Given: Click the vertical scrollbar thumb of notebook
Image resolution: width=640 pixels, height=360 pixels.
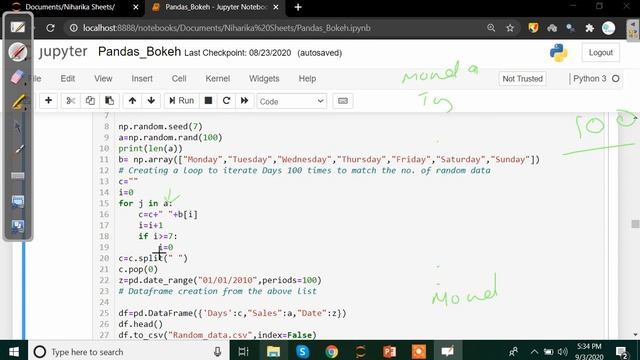Looking at the screenshot, I should (635, 224).
